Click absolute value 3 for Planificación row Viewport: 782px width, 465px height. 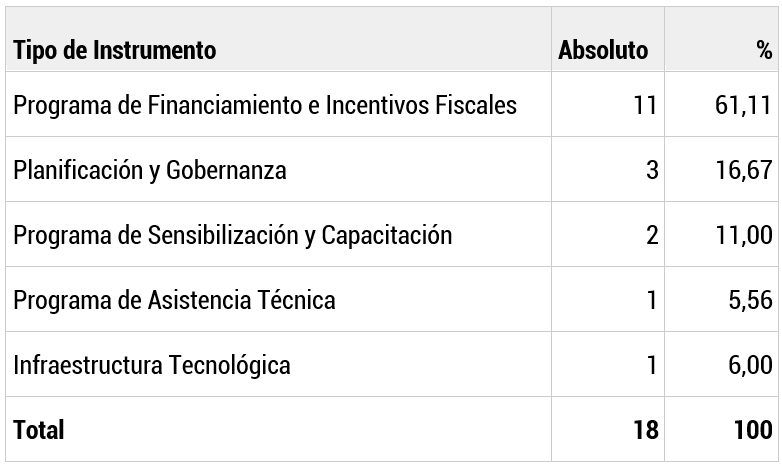click(652, 170)
